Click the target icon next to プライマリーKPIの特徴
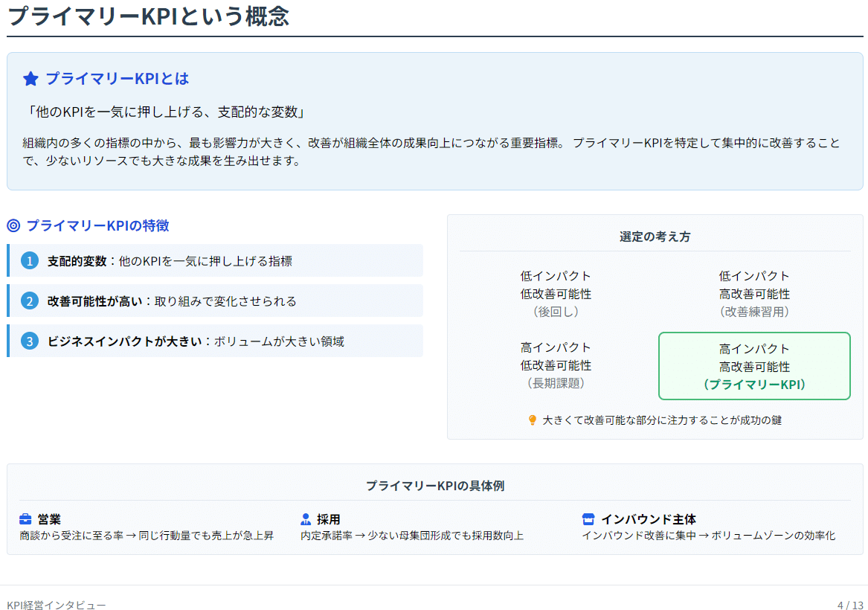 (14, 226)
